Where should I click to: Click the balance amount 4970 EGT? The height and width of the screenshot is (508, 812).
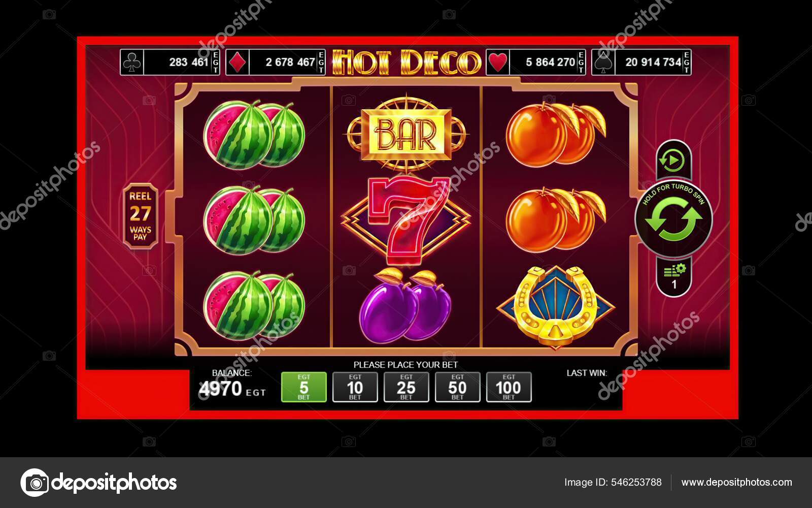pyautogui.click(x=232, y=390)
